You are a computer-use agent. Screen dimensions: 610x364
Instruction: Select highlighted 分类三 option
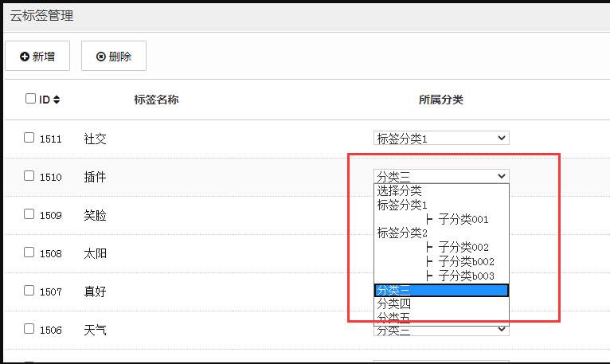pos(441,290)
